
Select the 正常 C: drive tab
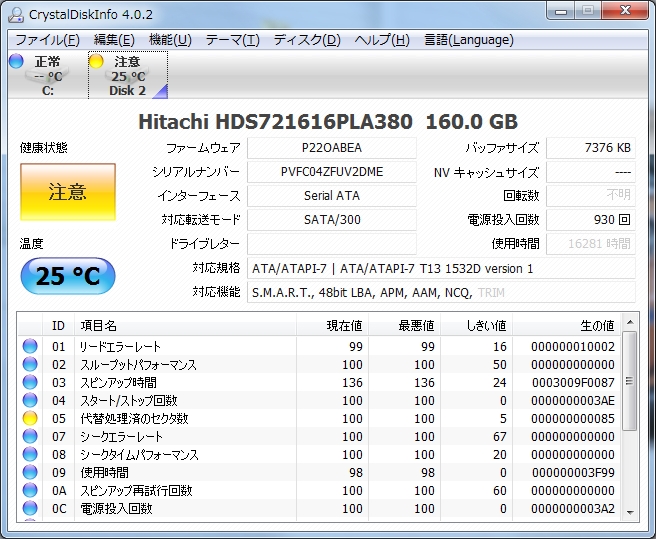tap(47, 75)
